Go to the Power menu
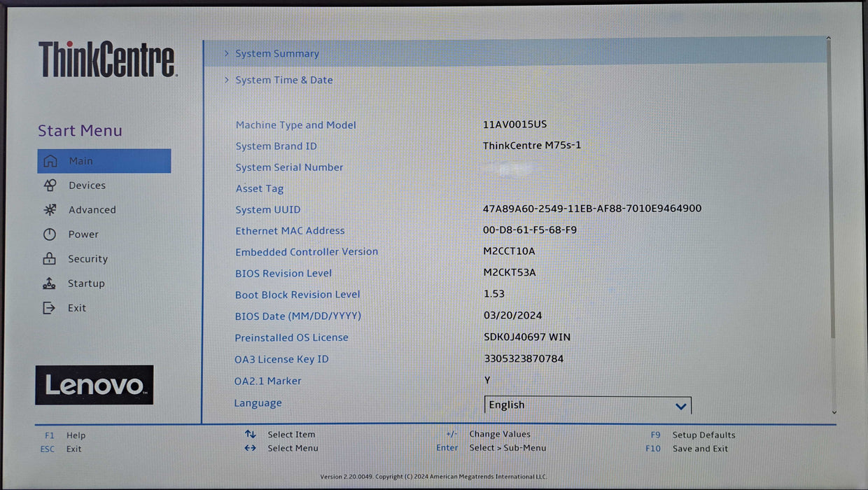 (83, 234)
